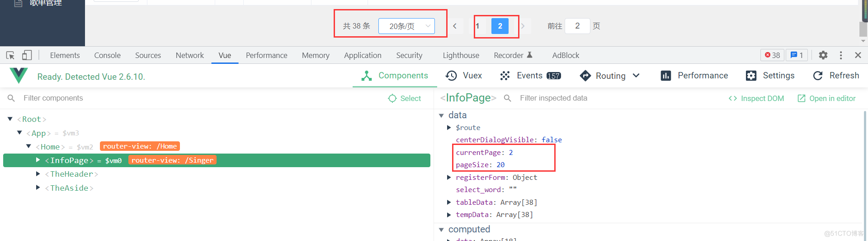Expand the TheHeader tree node

pyautogui.click(x=38, y=174)
